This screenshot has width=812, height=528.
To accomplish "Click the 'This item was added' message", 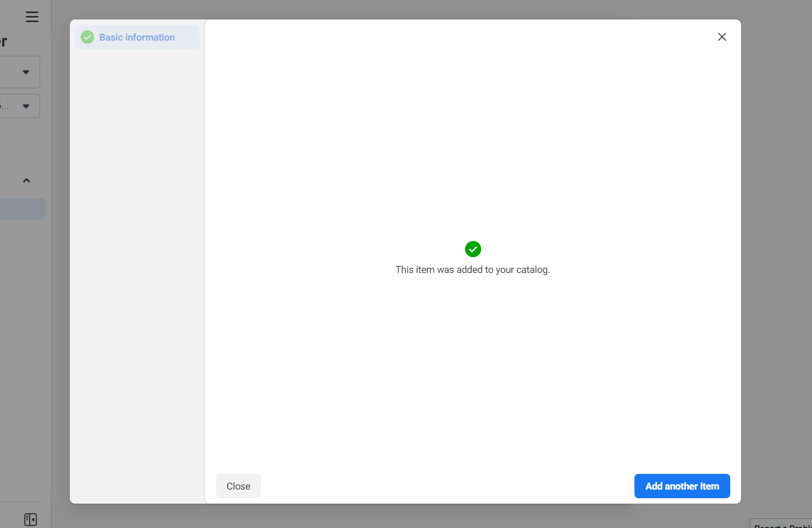I will click(473, 270).
